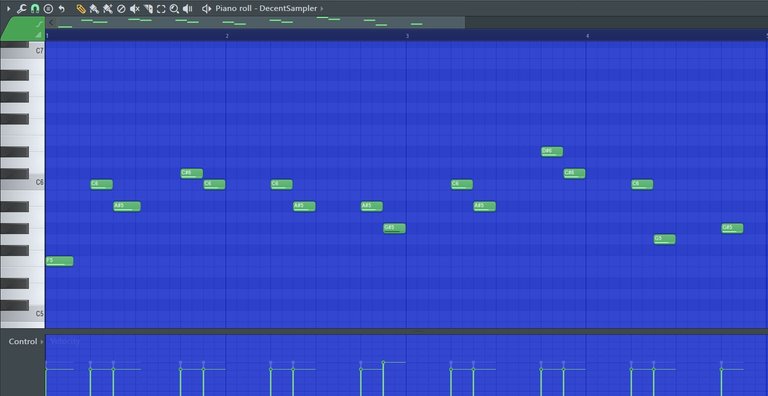Click the Control label in event editor
This screenshot has width=768, height=396.
pyautogui.click(x=23, y=342)
